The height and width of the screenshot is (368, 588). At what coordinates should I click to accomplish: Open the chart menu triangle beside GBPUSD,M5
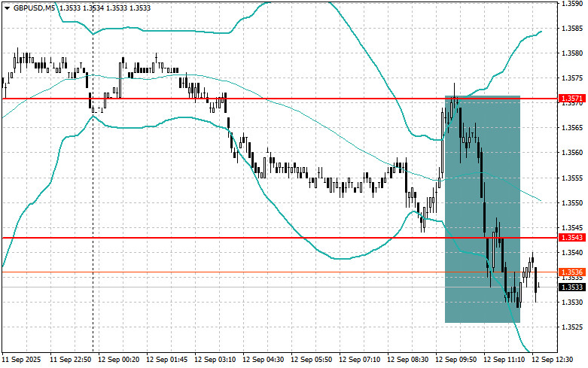click(7, 8)
